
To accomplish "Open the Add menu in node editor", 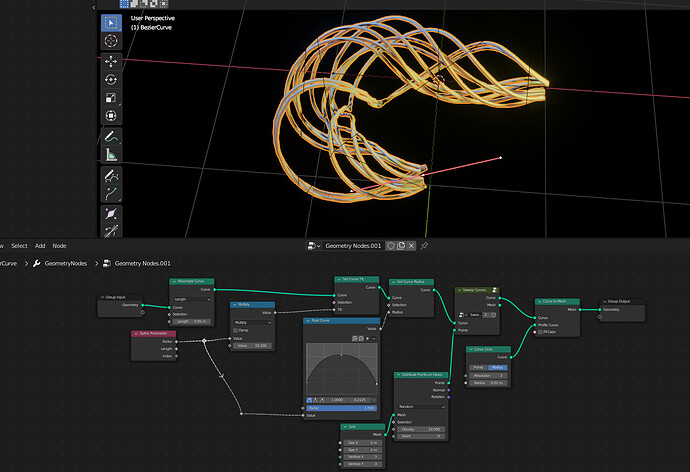I will [x=40, y=246].
